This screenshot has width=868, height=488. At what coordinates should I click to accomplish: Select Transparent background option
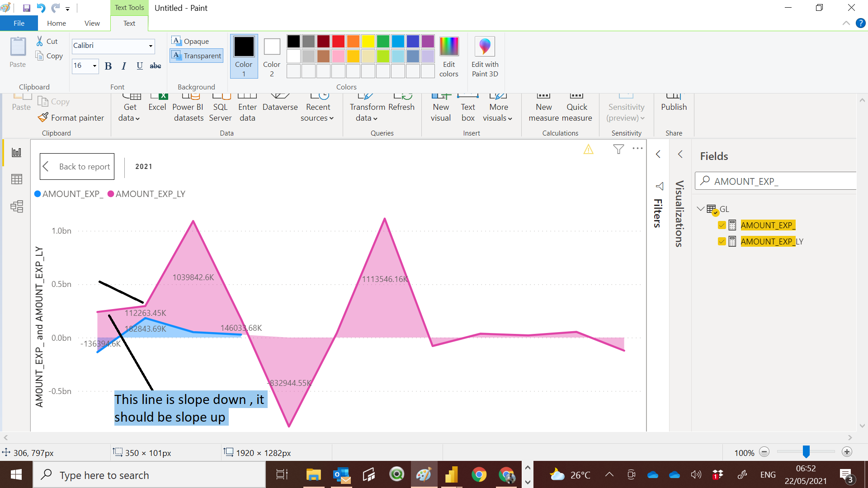coord(197,56)
